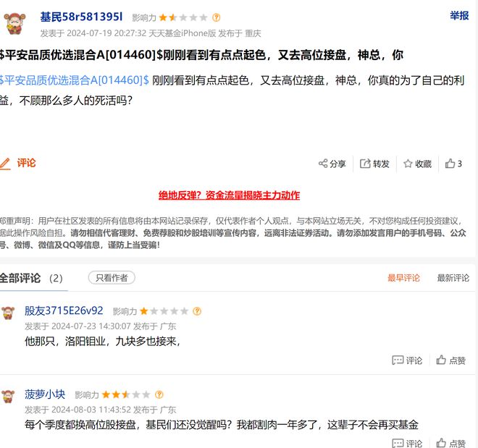The width and height of the screenshot is (478, 448).
Task: Favorite the post with 收藏 star
Action: (408, 164)
